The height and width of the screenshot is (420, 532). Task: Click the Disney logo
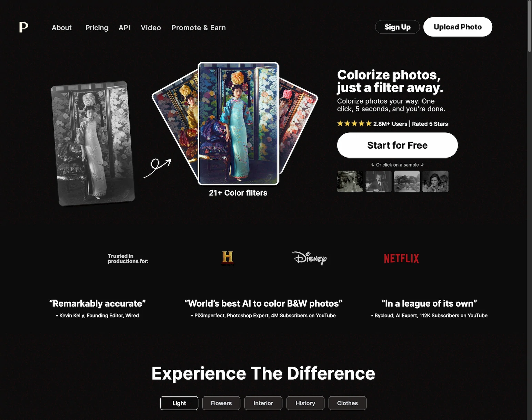(310, 258)
